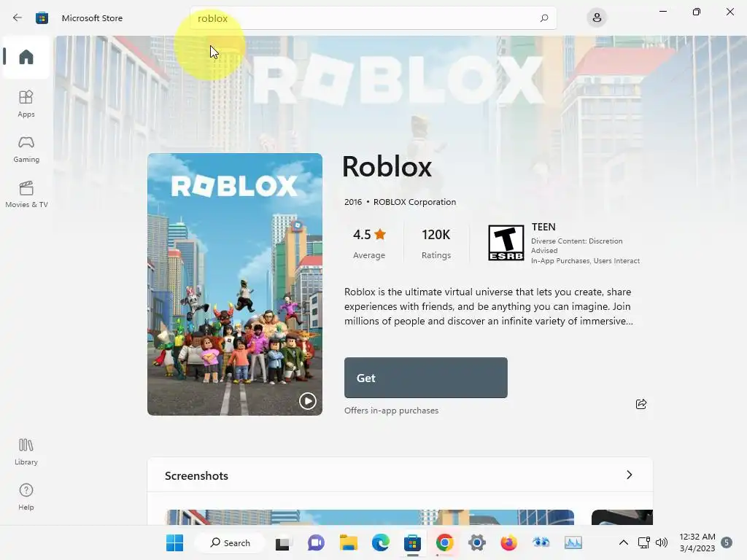This screenshot has height=560, width=747.
Task: Open Google Chrome from the taskbar
Action: 444,542
